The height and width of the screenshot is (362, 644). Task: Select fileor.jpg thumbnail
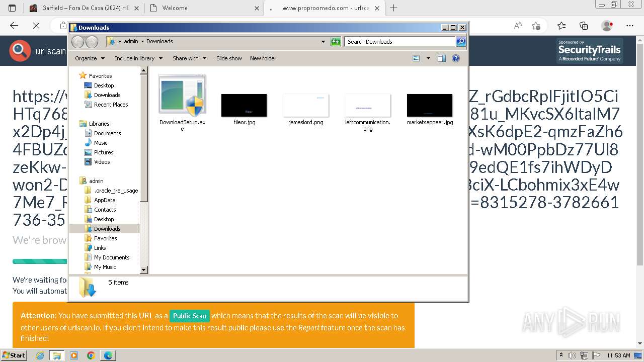pyautogui.click(x=244, y=105)
